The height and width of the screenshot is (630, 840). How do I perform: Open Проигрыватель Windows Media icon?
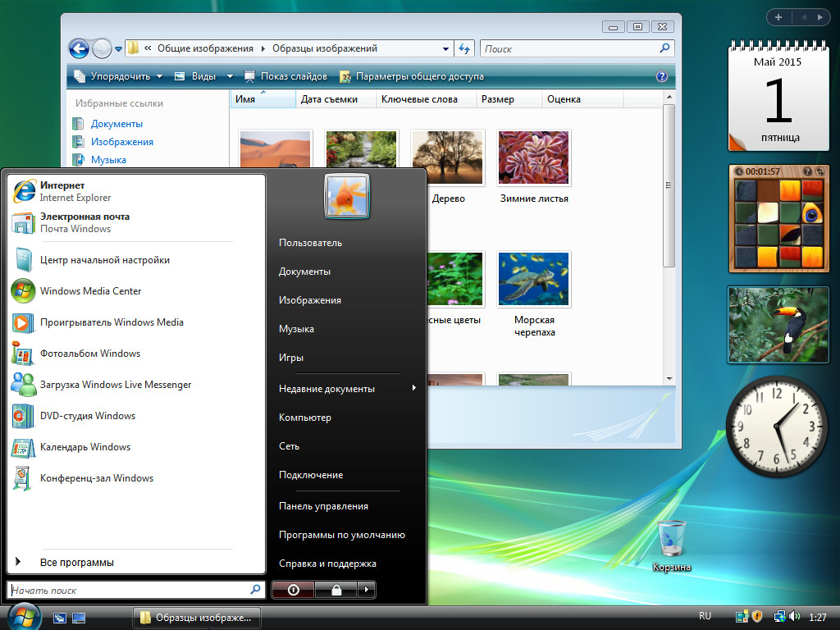pyautogui.click(x=23, y=322)
